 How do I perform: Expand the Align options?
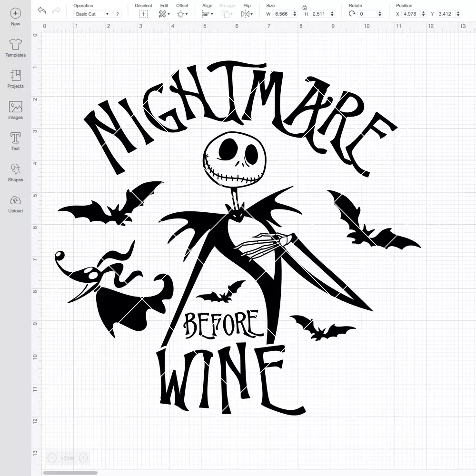[x=208, y=14]
